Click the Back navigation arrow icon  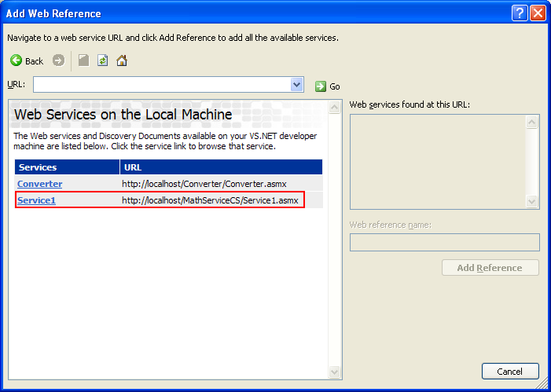(x=16, y=60)
